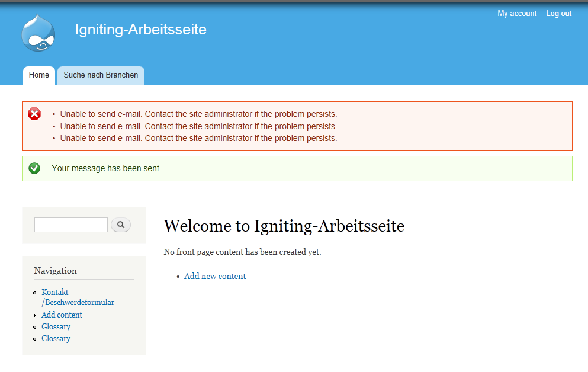
Task: Click the Drupal droplet logo
Action: 38,33
